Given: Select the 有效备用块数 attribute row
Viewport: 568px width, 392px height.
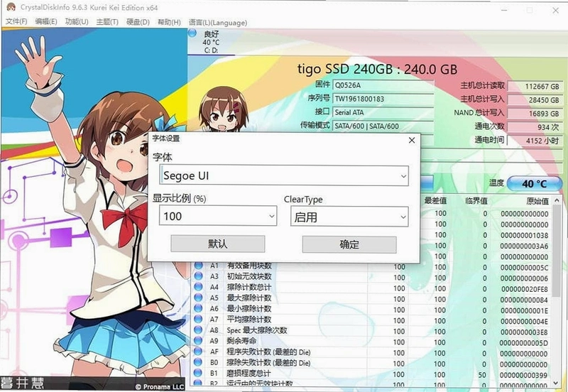Looking at the screenshot, I should pos(371,266).
